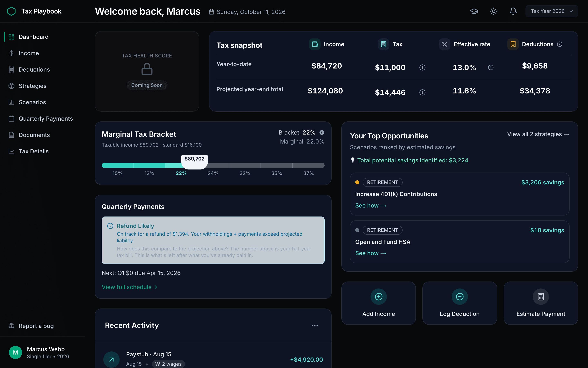
Task: Click the Income wallet icon in snapshot
Action: pyautogui.click(x=315, y=44)
